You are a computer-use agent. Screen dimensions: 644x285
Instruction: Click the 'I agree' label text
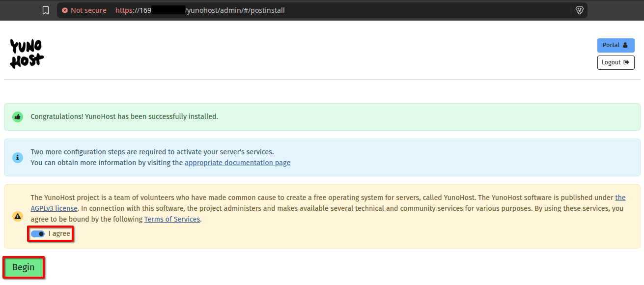click(x=59, y=234)
